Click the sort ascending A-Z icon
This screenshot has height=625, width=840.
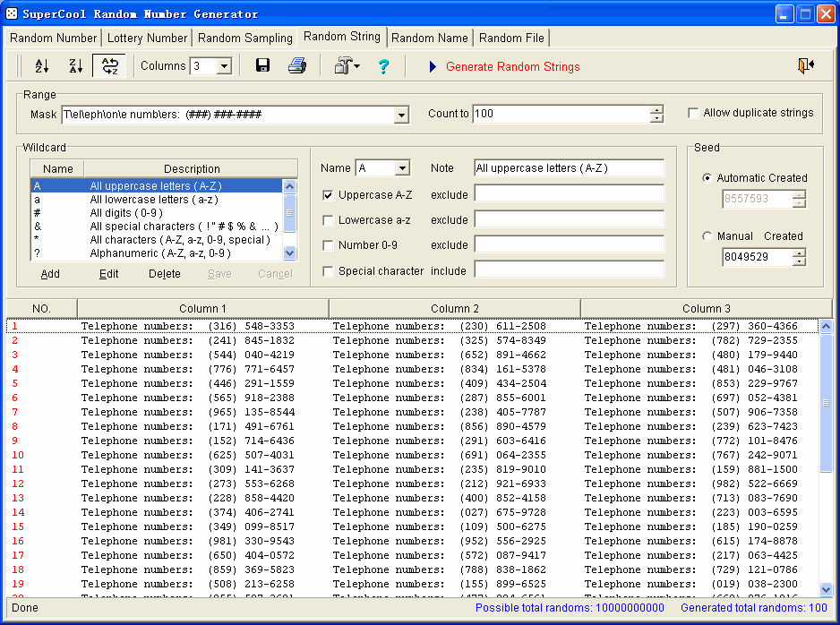pos(41,66)
